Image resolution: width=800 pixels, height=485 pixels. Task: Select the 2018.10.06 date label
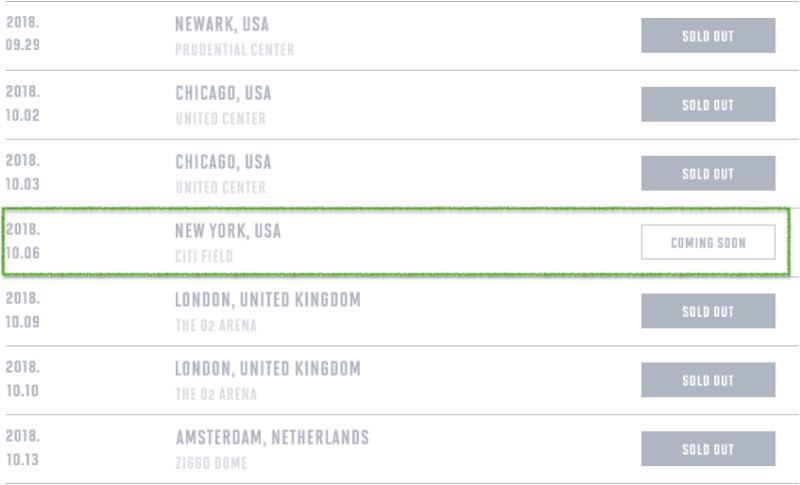coord(23,240)
